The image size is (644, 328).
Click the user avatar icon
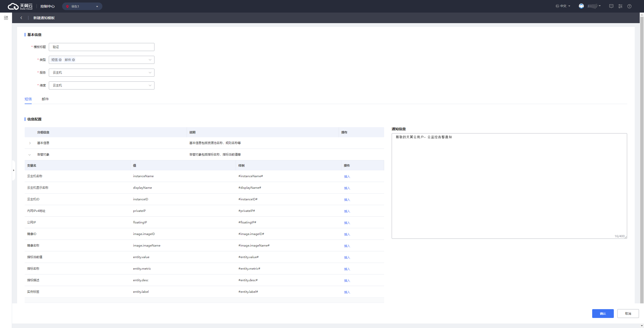pos(581,6)
